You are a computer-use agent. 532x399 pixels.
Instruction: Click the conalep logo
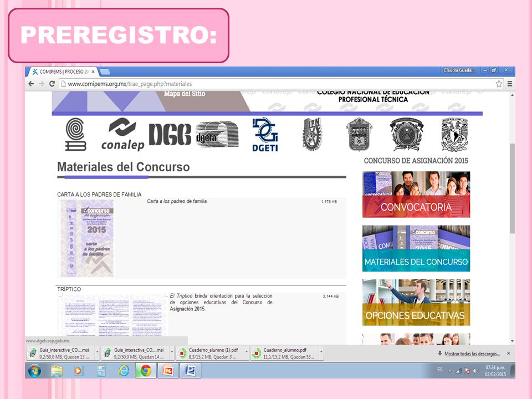123,134
